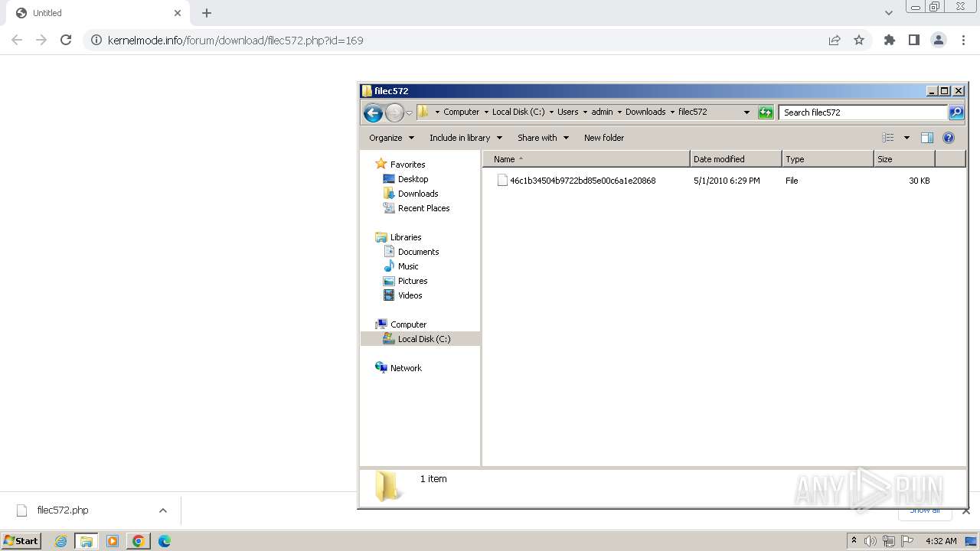Open the Music library
Viewport: 980px width, 551px height.
coord(408,266)
